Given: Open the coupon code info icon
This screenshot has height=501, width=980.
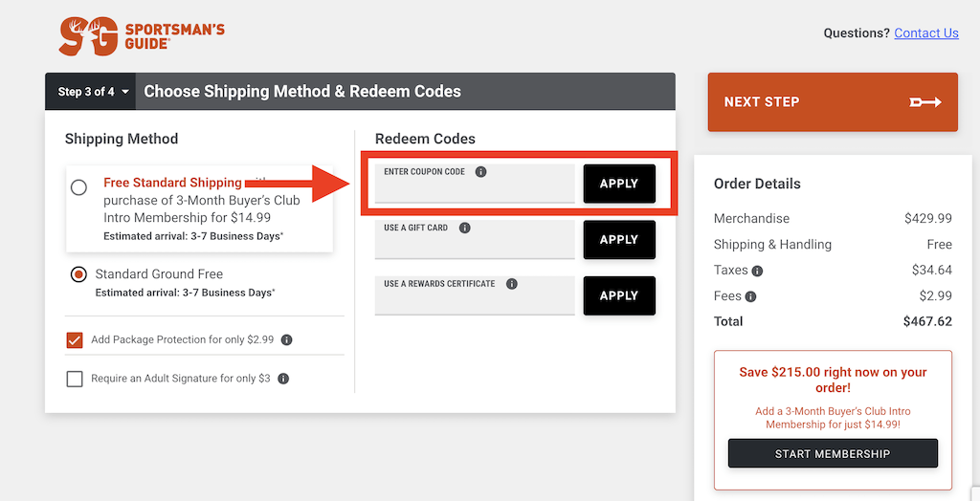Looking at the screenshot, I should (480, 172).
